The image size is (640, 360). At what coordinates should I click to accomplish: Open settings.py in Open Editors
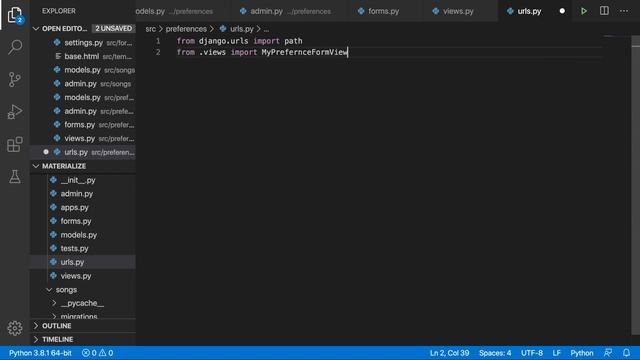(x=83, y=42)
